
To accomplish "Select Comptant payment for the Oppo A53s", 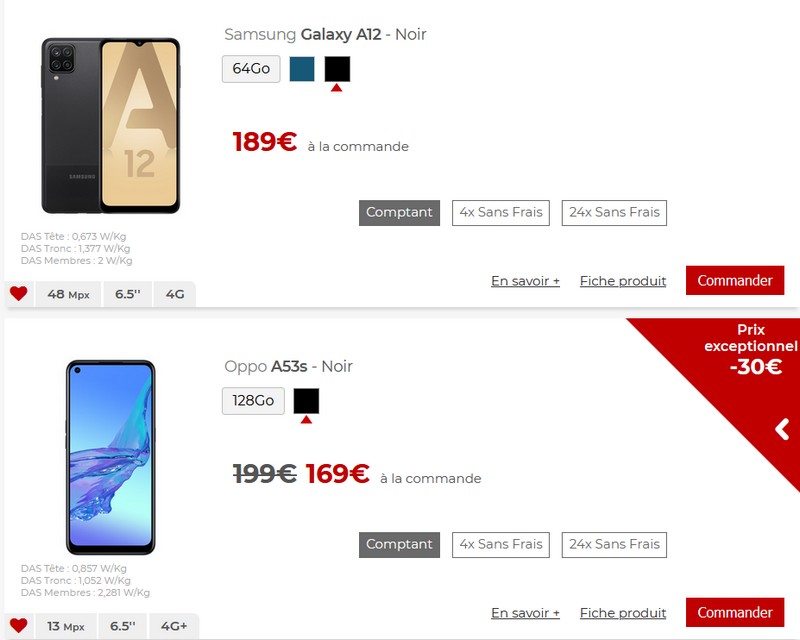I will click(399, 545).
